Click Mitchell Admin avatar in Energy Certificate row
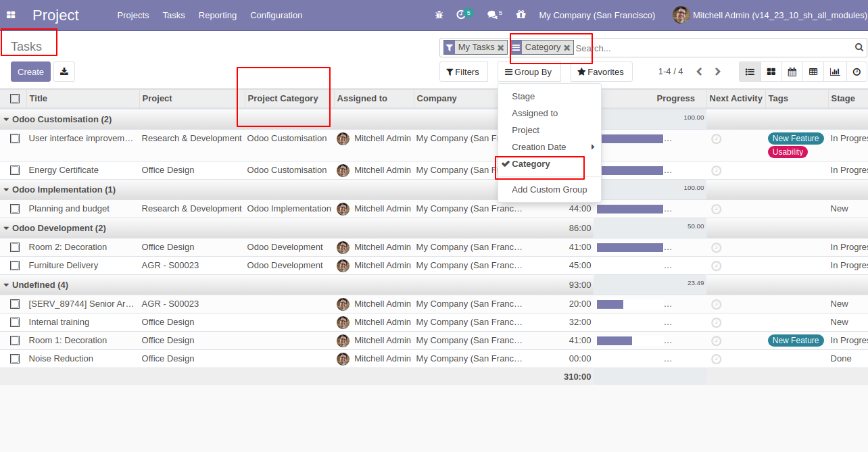868x452 pixels. click(x=343, y=170)
